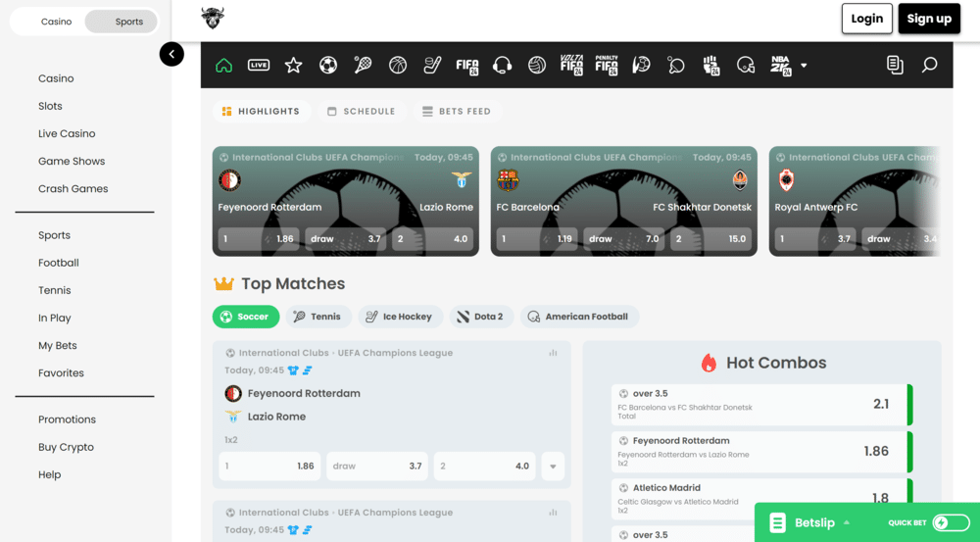Screen dimensions: 980x542
Task: Open Casino in the sidebar
Action: [x=56, y=78]
